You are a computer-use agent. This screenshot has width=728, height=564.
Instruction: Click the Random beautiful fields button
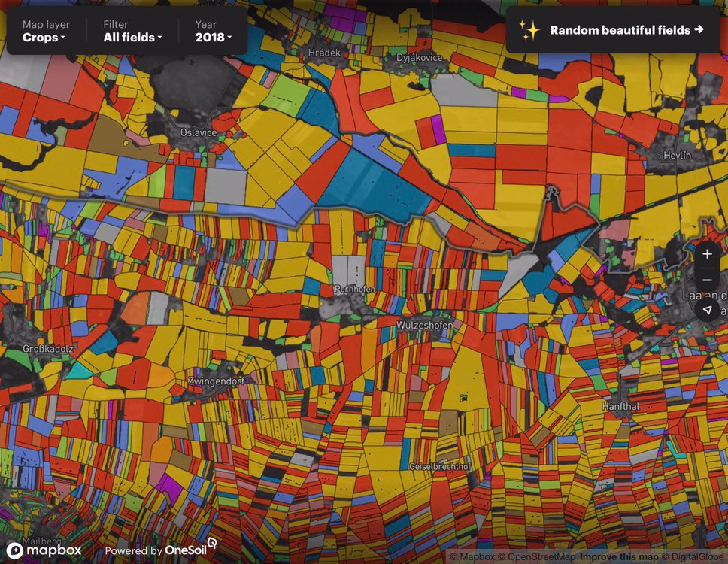coord(612,30)
